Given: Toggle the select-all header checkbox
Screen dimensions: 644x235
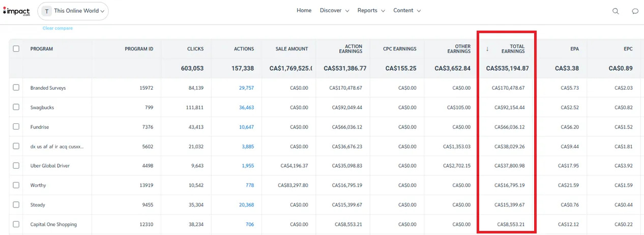Looking at the screenshot, I should click(x=16, y=49).
